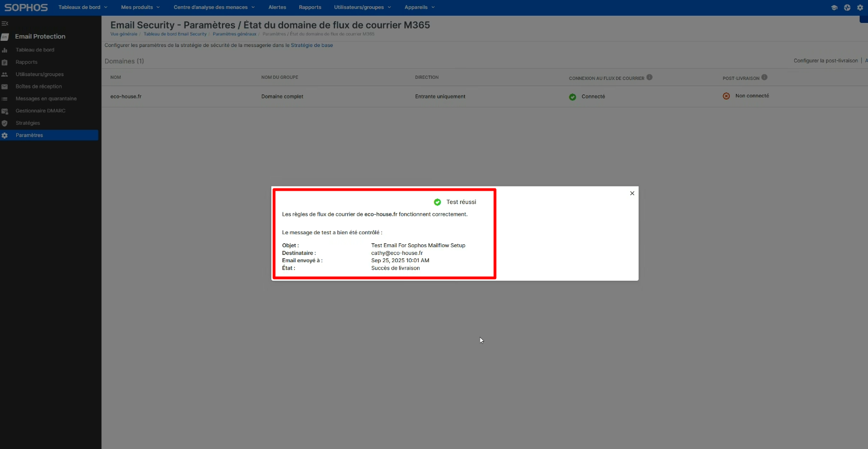
Task: Close the test result dialog
Action: click(x=632, y=193)
